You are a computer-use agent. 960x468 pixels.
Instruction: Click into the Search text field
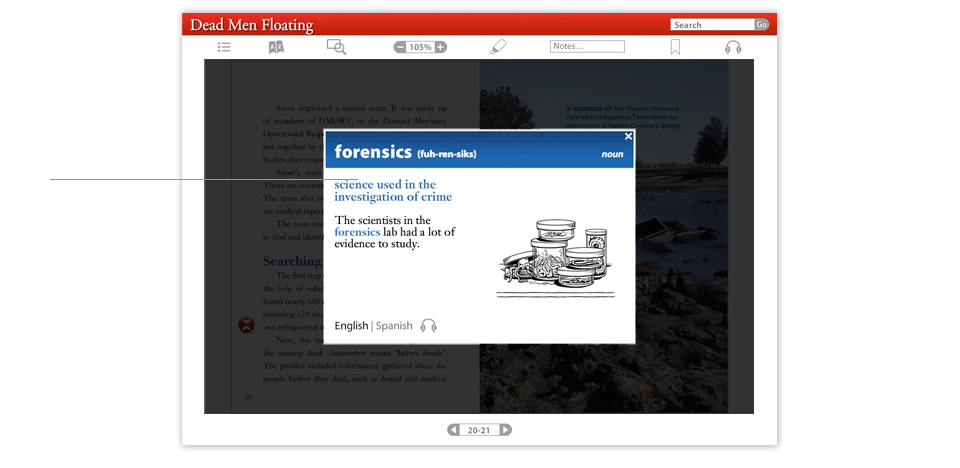point(711,25)
